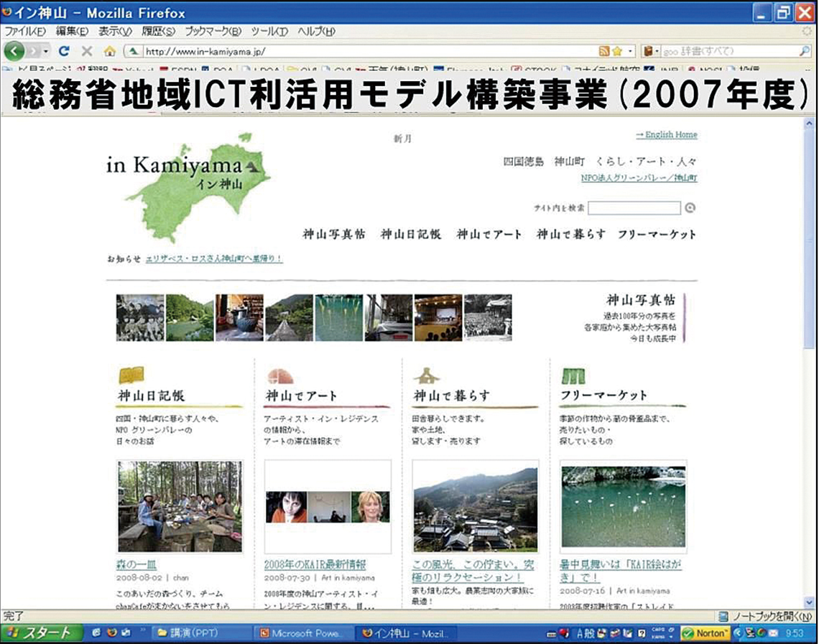Read the エリザベス・ロスさん news link

(214, 258)
